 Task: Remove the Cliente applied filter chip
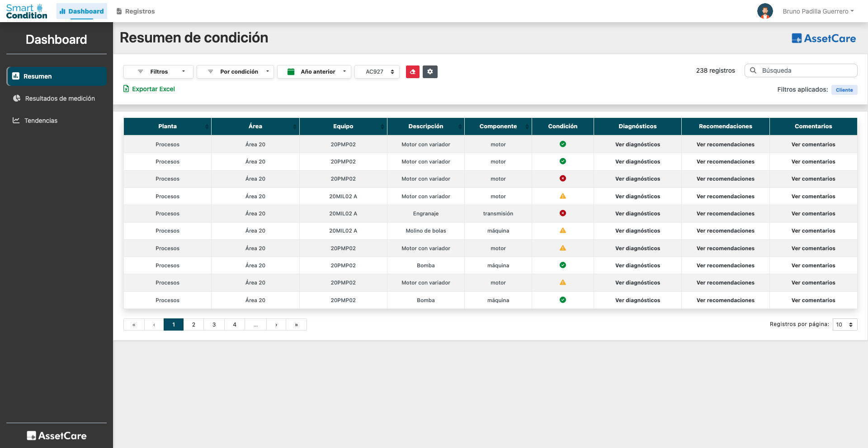click(844, 90)
